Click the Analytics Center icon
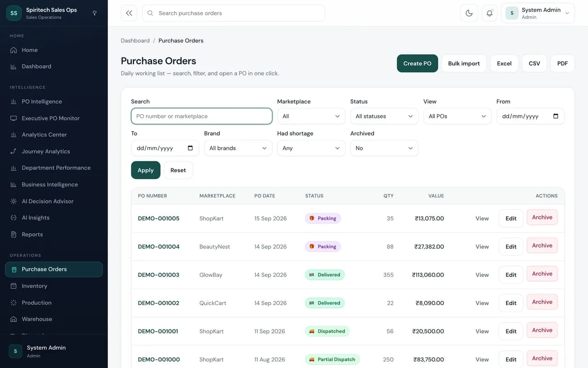This screenshot has width=588, height=368. pyautogui.click(x=13, y=135)
